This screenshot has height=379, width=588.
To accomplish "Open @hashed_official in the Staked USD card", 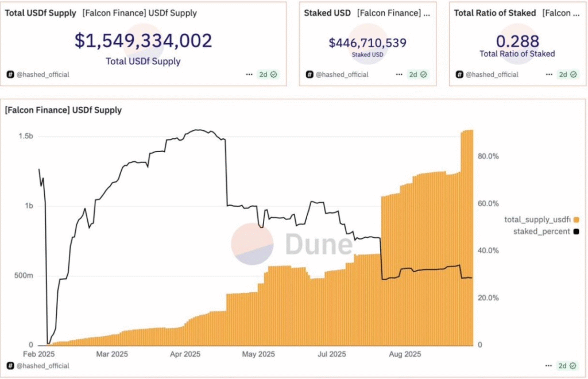I will coord(342,75).
